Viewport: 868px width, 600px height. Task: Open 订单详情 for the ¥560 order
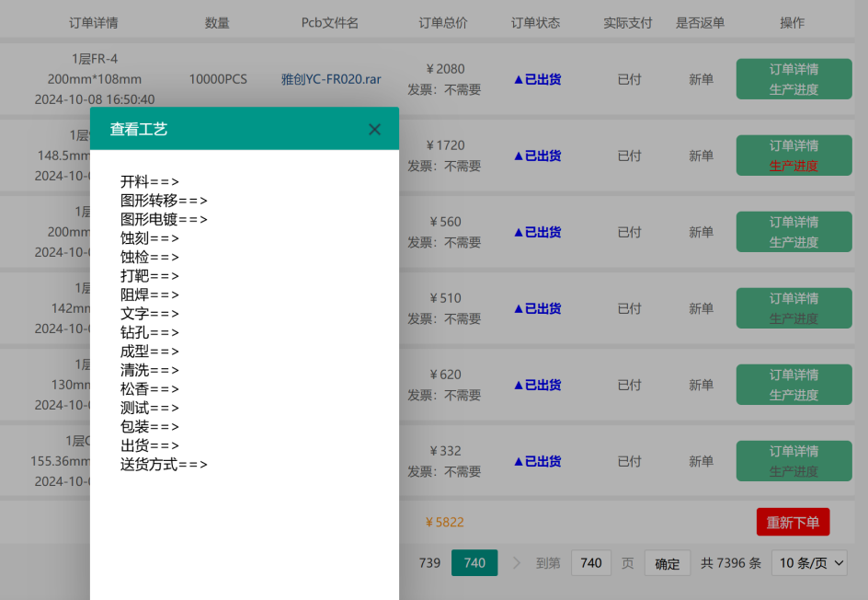point(794,222)
